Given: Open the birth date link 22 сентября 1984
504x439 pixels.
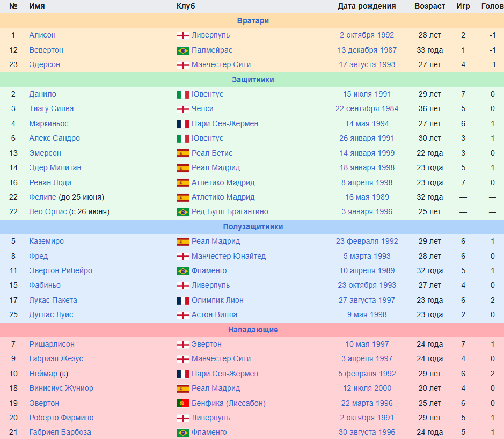Looking at the screenshot, I should (x=367, y=108).
